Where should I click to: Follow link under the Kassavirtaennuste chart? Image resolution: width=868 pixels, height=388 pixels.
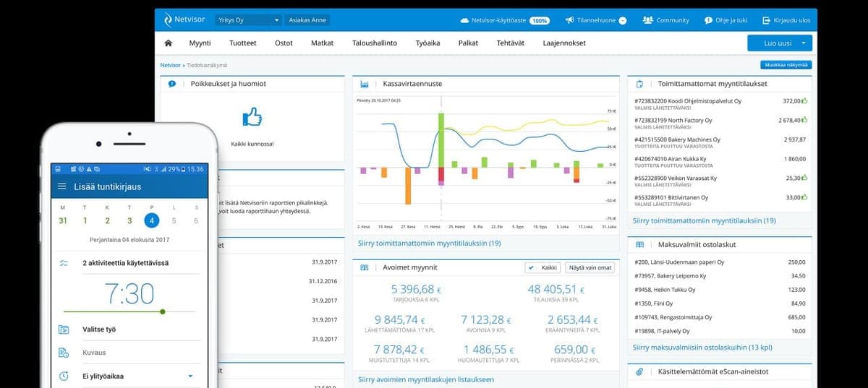point(430,243)
